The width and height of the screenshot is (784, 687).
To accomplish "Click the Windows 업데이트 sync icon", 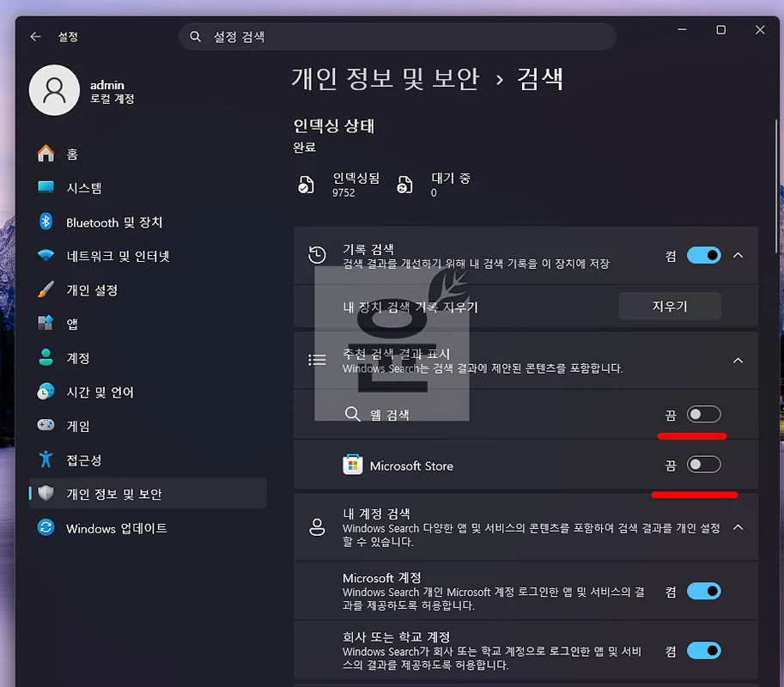I will 46,527.
